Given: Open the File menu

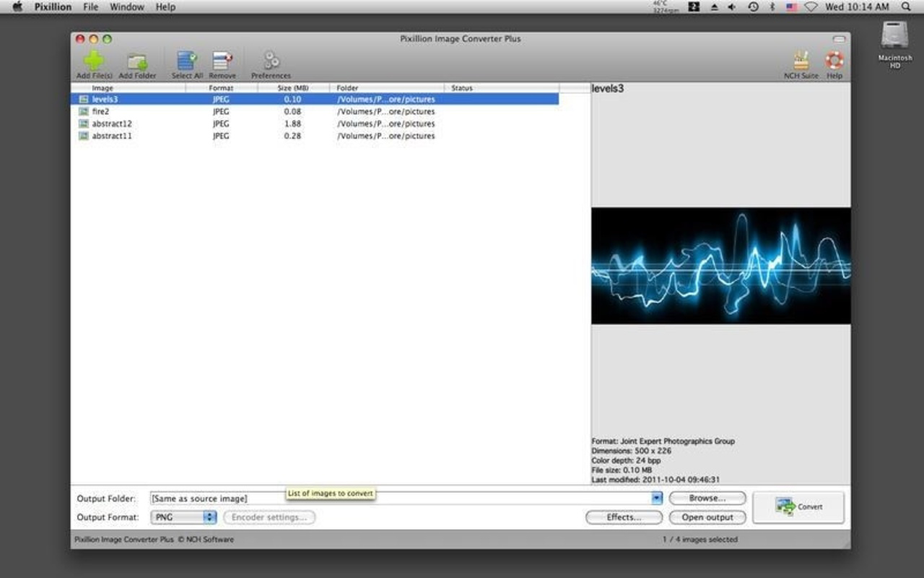Looking at the screenshot, I should click(x=90, y=7).
